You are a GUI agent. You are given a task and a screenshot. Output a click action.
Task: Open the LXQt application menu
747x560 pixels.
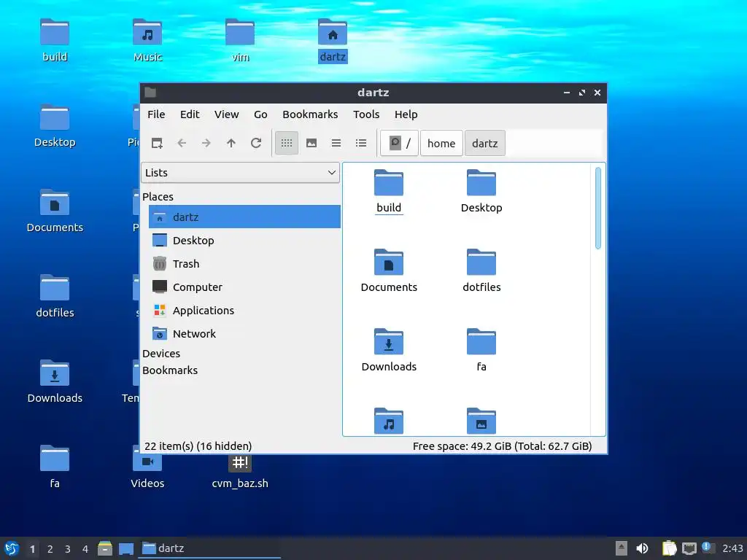click(12, 548)
